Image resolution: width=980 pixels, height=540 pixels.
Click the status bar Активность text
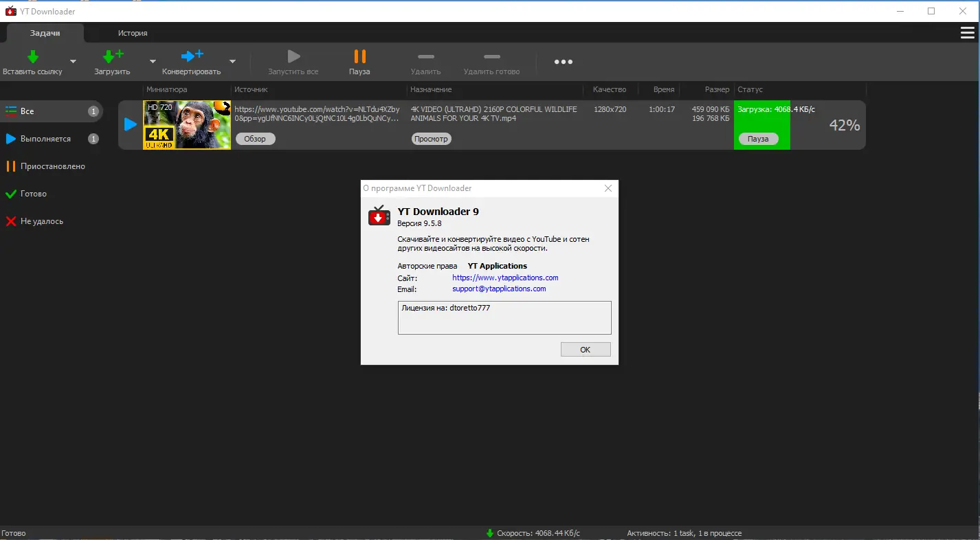tap(684, 533)
